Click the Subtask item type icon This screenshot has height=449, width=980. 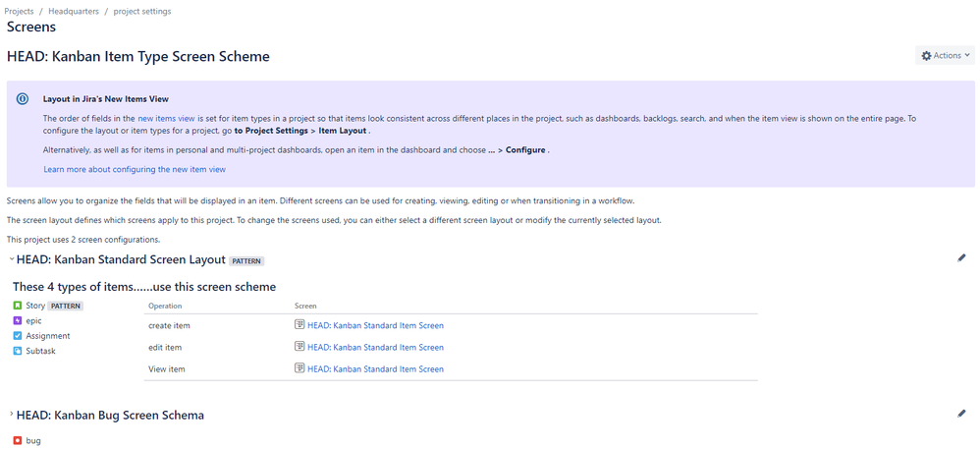click(18, 351)
